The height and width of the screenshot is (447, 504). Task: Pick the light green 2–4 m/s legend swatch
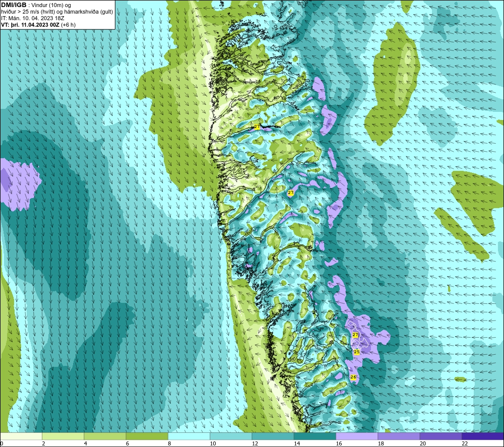[x=63, y=436]
